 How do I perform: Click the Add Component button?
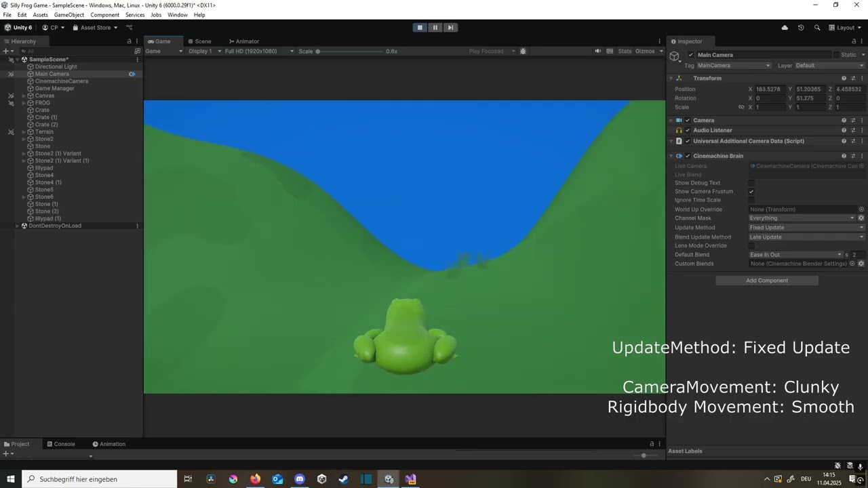pyautogui.click(x=767, y=280)
